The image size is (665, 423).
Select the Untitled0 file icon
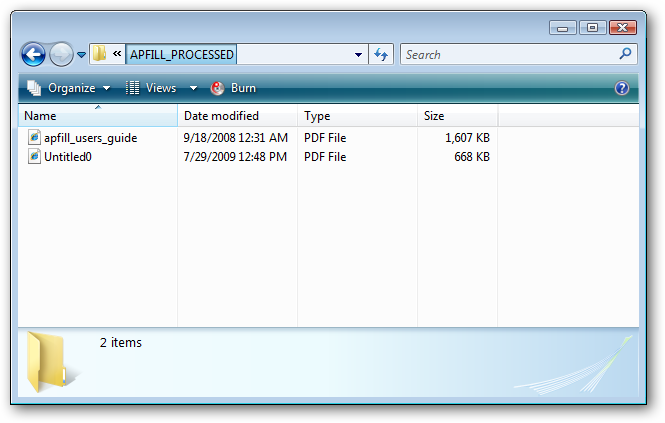coord(34,157)
